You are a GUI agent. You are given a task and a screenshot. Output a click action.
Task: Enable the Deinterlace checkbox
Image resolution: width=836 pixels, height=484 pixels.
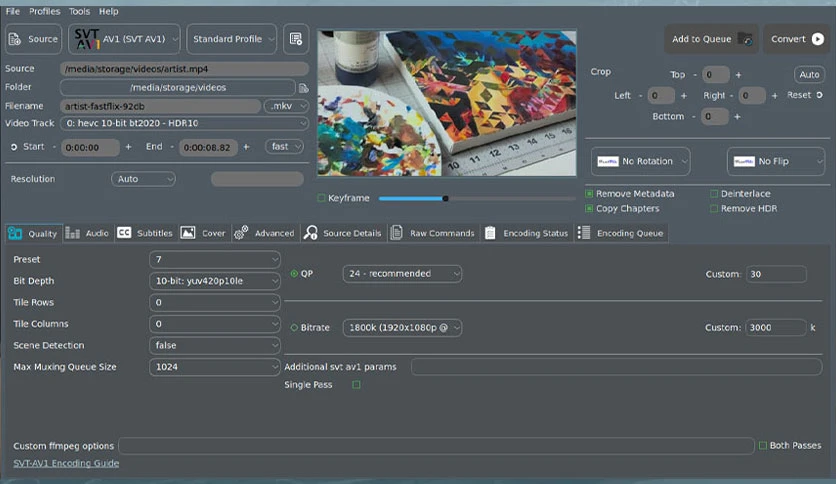(713, 193)
